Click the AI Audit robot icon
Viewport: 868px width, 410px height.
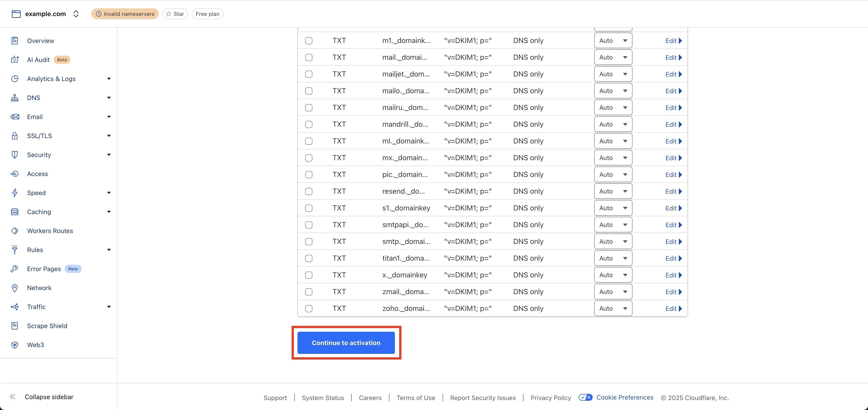14,60
